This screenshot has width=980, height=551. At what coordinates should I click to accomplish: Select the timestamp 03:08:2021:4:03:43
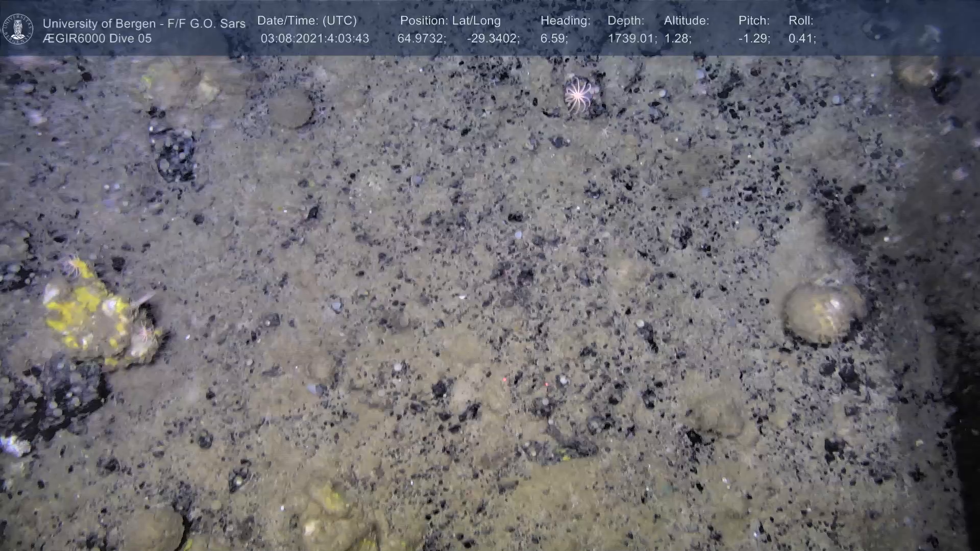(315, 39)
